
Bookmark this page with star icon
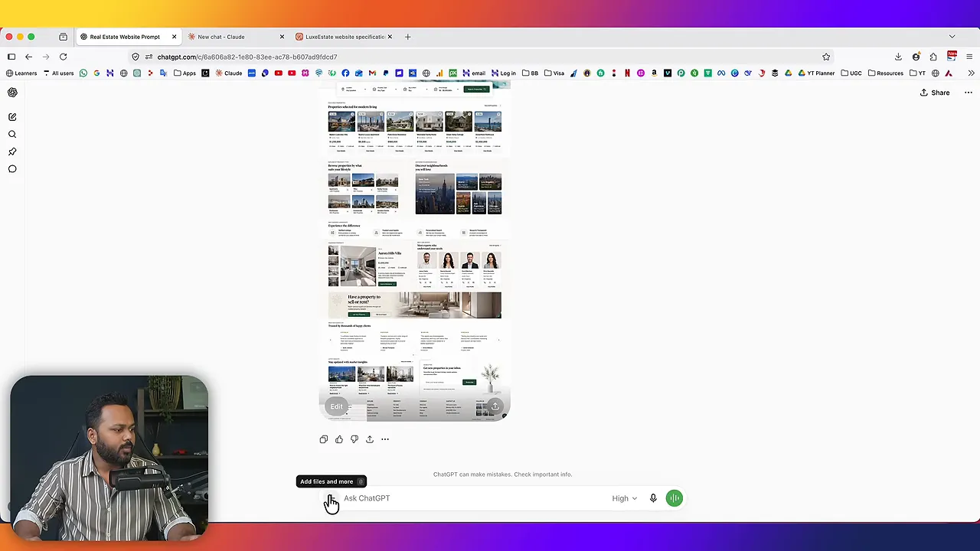826,57
